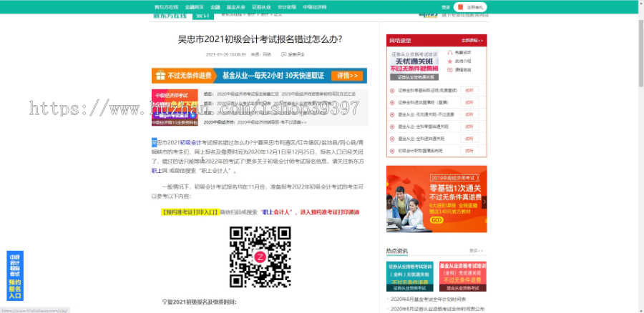Open the 基金从业 nav item

point(235,7)
